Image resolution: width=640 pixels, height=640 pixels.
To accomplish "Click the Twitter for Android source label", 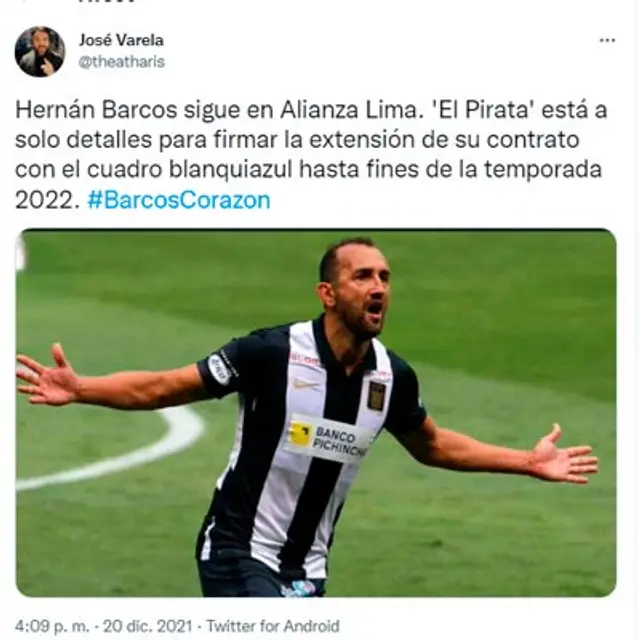I will [273, 626].
